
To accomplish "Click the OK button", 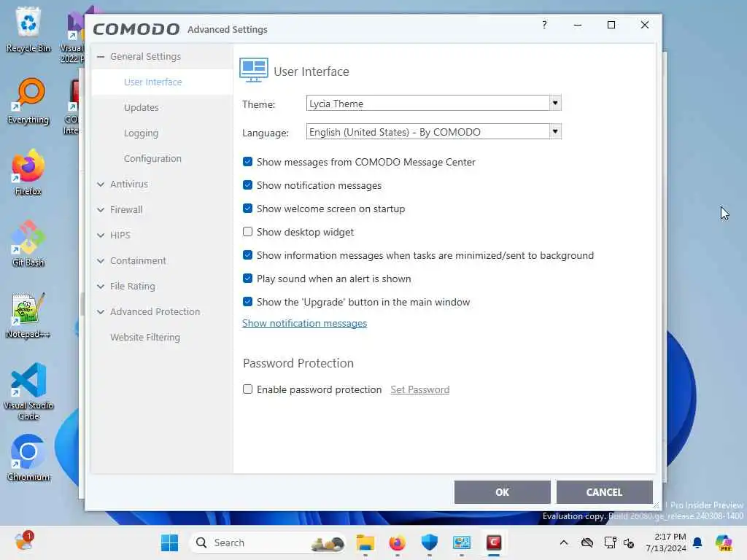I will [502, 492].
